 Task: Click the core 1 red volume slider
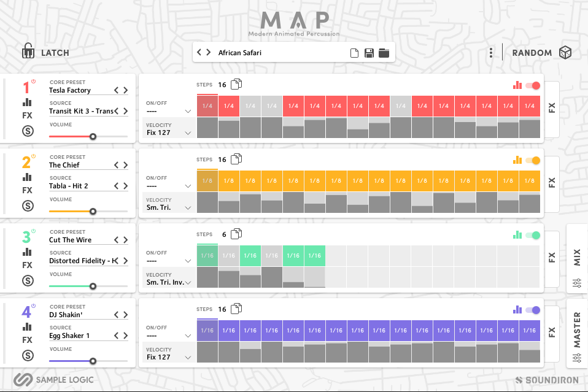coord(88,136)
